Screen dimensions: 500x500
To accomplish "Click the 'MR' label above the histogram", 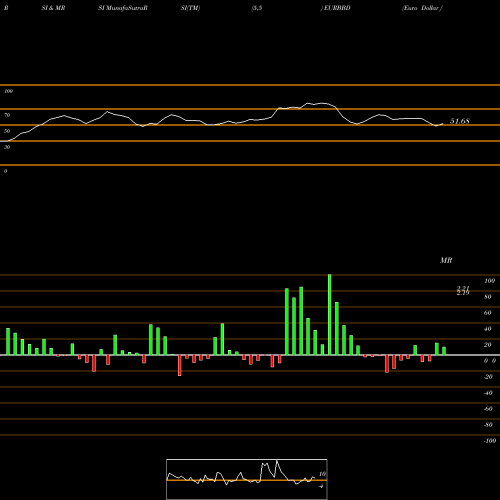I will [x=446, y=260].
